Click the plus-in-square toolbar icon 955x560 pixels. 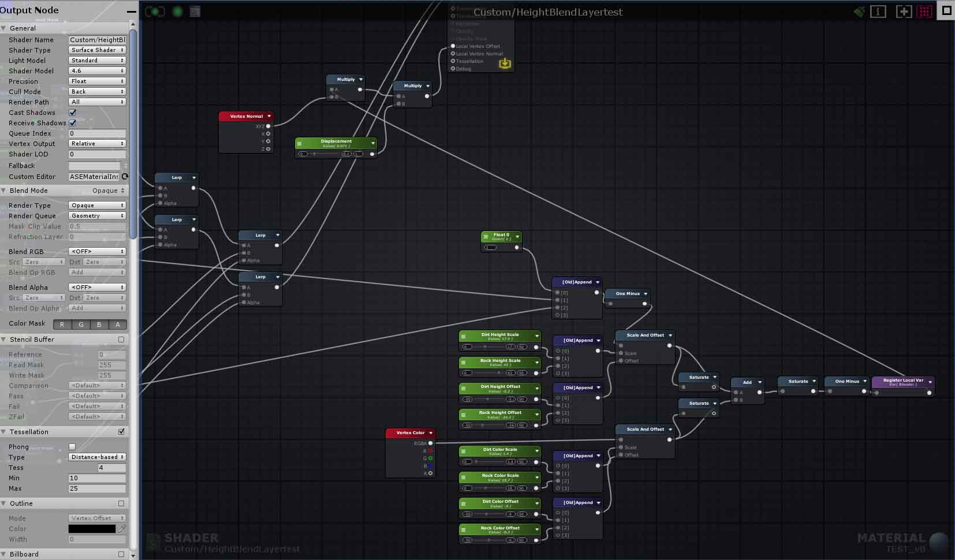click(904, 12)
